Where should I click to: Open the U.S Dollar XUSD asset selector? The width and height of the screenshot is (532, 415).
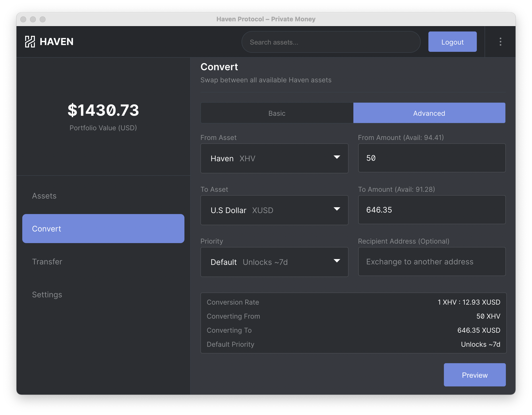coord(274,210)
